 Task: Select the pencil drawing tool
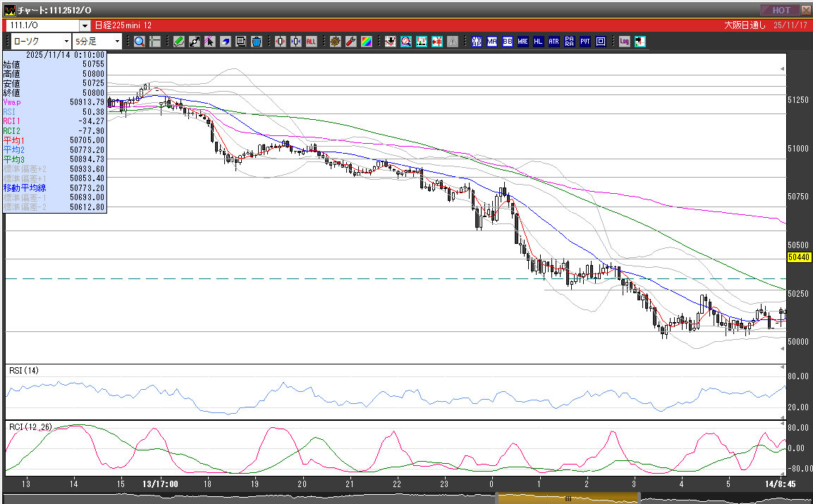tap(179, 42)
